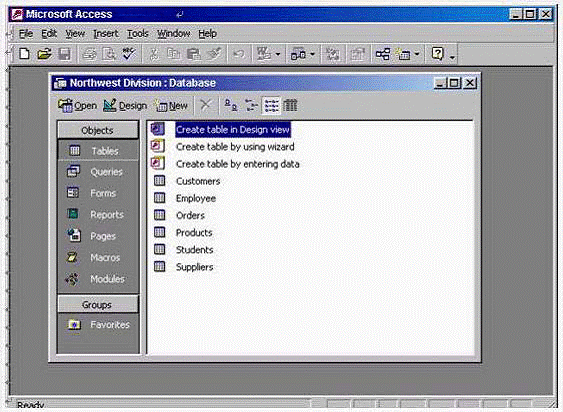The height and width of the screenshot is (412, 563).
Task: Switch to Large Icons view
Action: tap(231, 105)
